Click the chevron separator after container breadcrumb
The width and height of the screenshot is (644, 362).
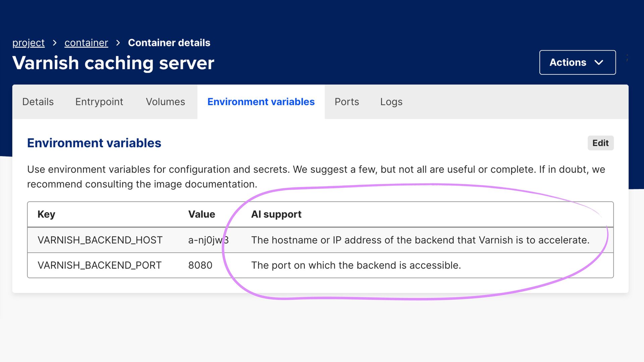coord(118,43)
